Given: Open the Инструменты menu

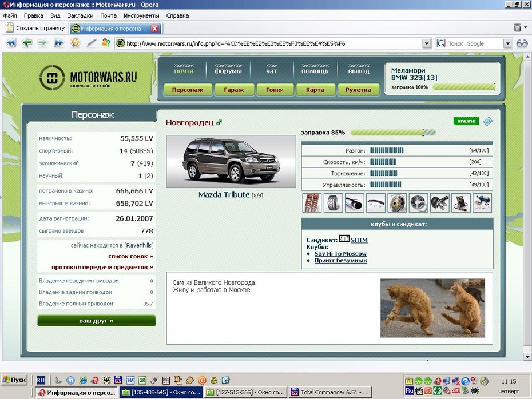Looking at the screenshot, I should 141,15.
